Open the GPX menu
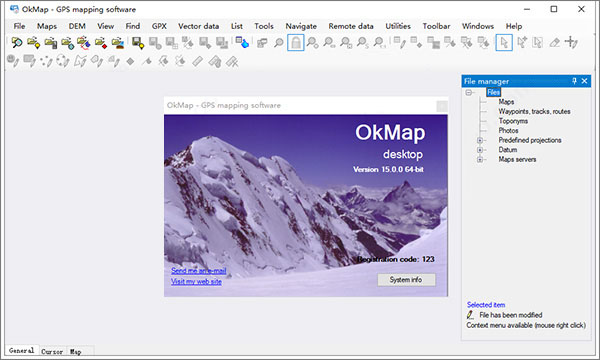Screen dimensions: 600x360 point(159,26)
